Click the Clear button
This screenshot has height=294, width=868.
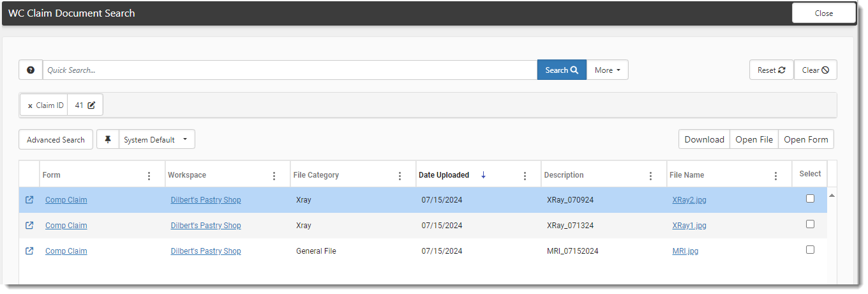(x=816, y=70)
